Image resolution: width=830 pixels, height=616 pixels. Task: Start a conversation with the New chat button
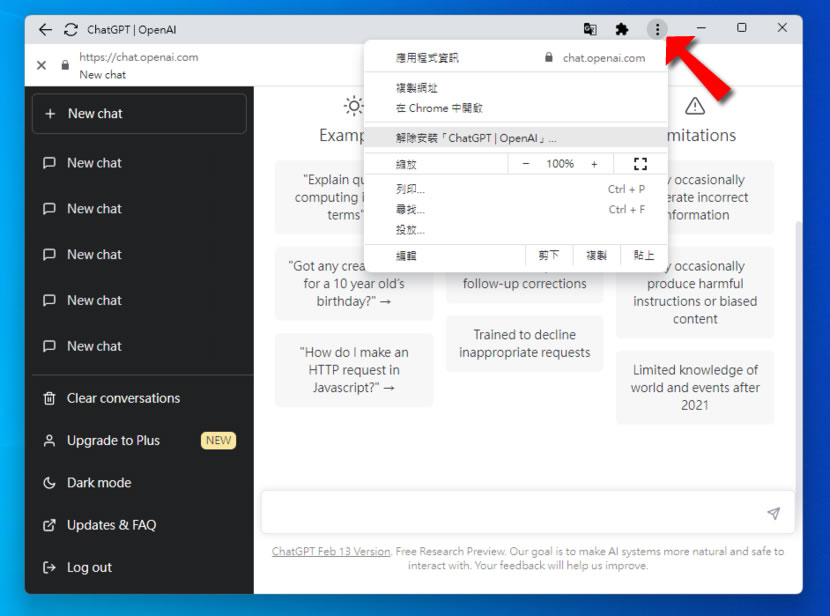point(139,113)
